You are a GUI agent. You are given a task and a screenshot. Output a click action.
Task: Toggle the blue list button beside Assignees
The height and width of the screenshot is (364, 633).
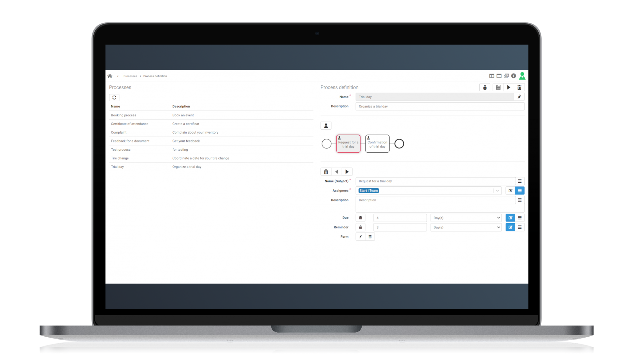520,191
